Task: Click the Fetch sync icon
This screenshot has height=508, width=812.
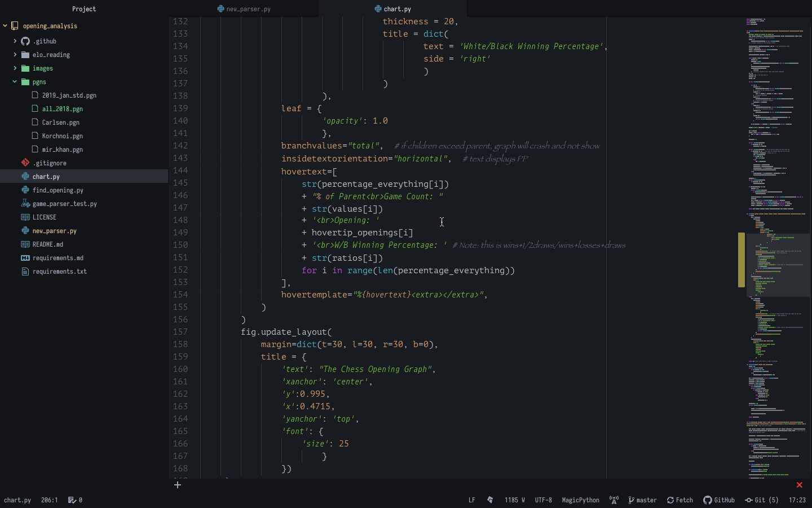Action: point(670,500)
